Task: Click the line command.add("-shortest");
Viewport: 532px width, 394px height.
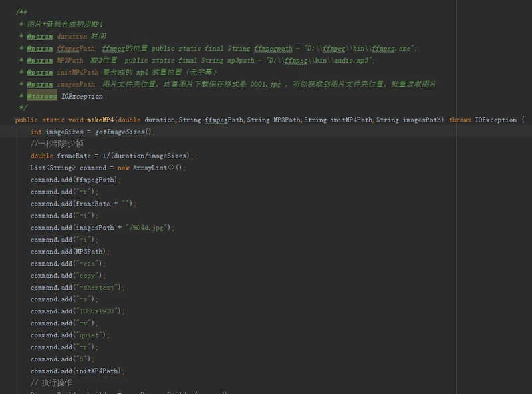Action: (x=78, y=288)
